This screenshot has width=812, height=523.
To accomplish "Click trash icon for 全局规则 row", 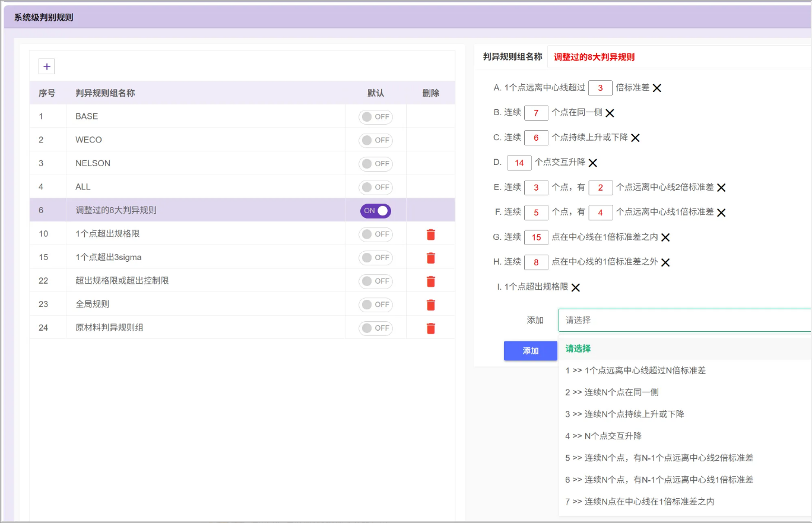I will [x=430, y=305].
